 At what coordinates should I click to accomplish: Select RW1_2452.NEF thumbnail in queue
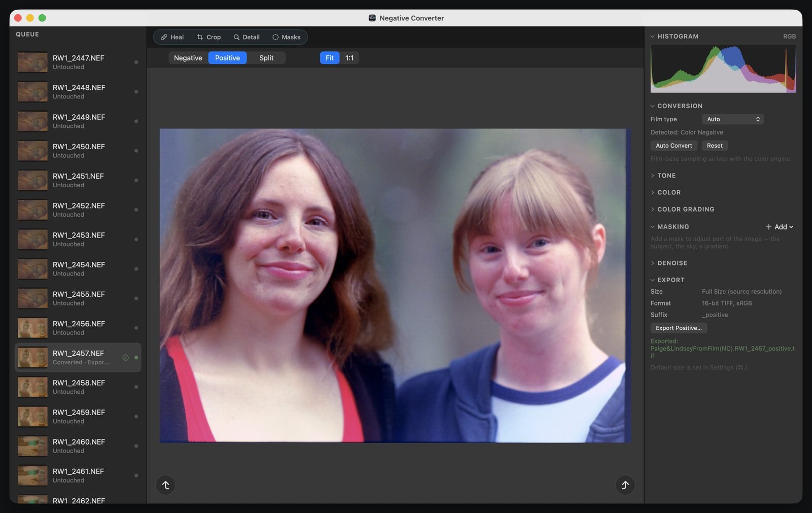pyautogui.click(x=32, y=210)
